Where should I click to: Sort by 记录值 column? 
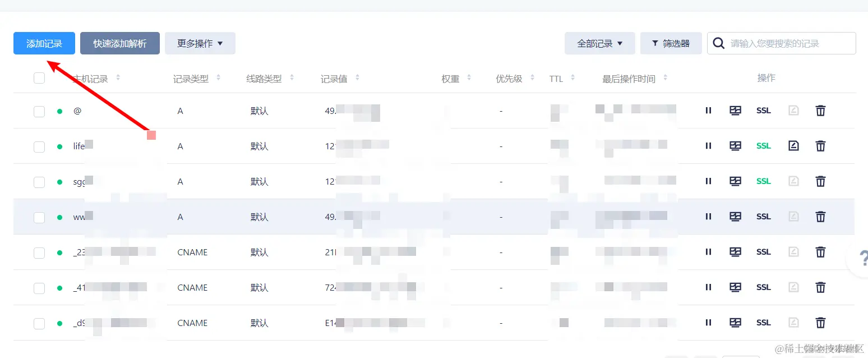357,78
